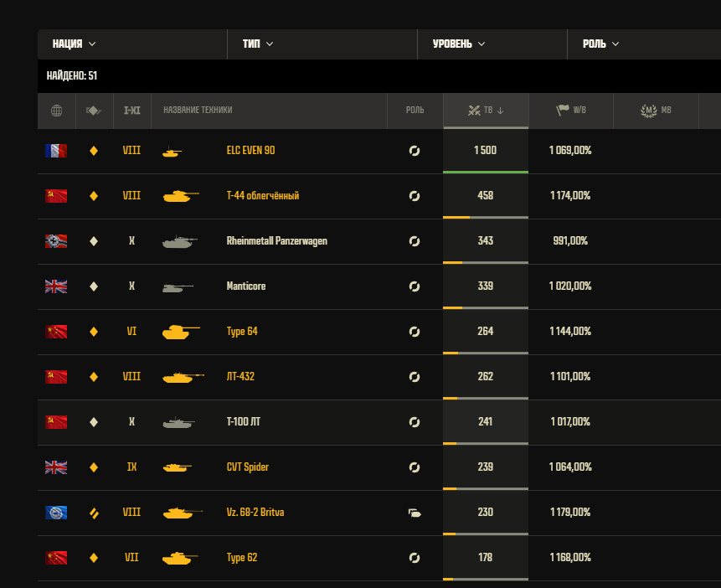Viewport: 721px width, 588px height.
Task: Click the 1 174,00% value for T-44 облегчённый
Action: tap(570, 195)
